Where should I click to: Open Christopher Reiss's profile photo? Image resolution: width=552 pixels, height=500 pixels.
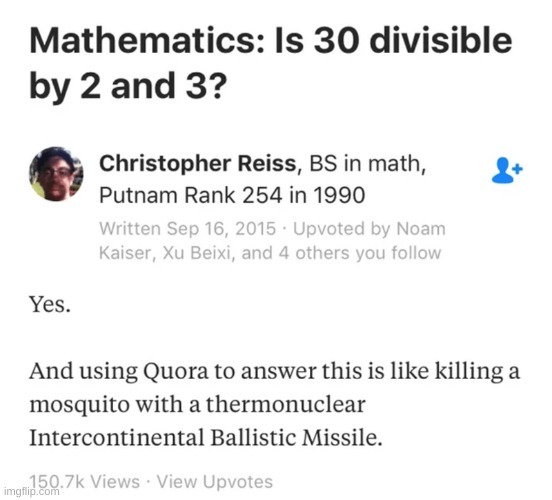pos(56,174)
